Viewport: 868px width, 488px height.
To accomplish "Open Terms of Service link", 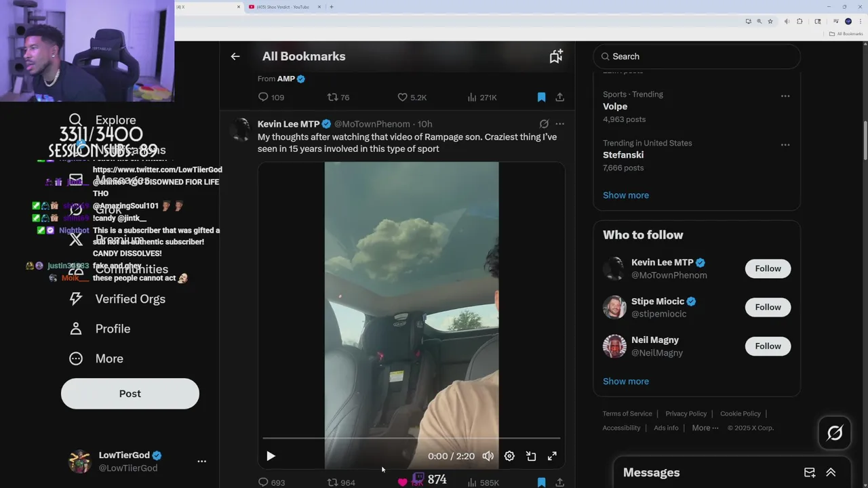I will tap(627, 413).
